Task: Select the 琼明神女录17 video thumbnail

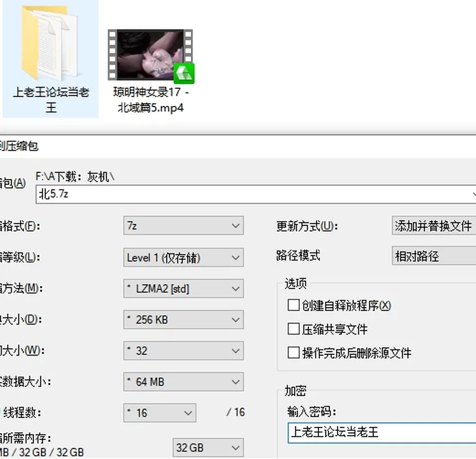Action: coord(151,56)
